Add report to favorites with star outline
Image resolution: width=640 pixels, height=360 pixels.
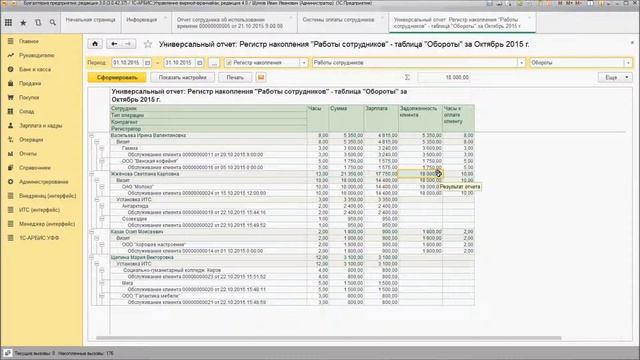point(148,44)
